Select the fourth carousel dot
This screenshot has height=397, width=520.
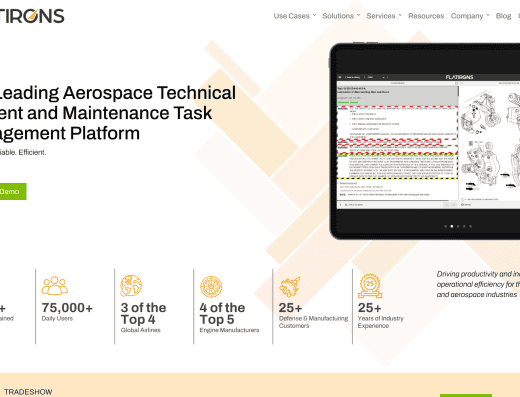tap(464, 226)
